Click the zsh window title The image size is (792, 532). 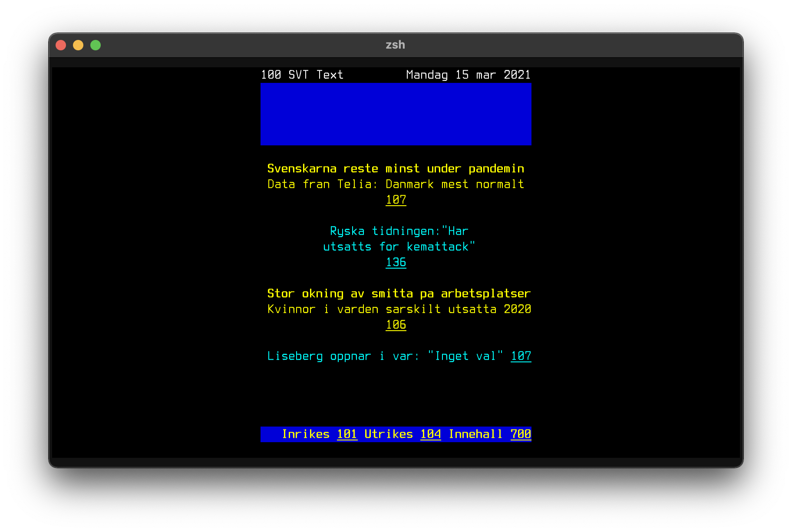point(395,45)
